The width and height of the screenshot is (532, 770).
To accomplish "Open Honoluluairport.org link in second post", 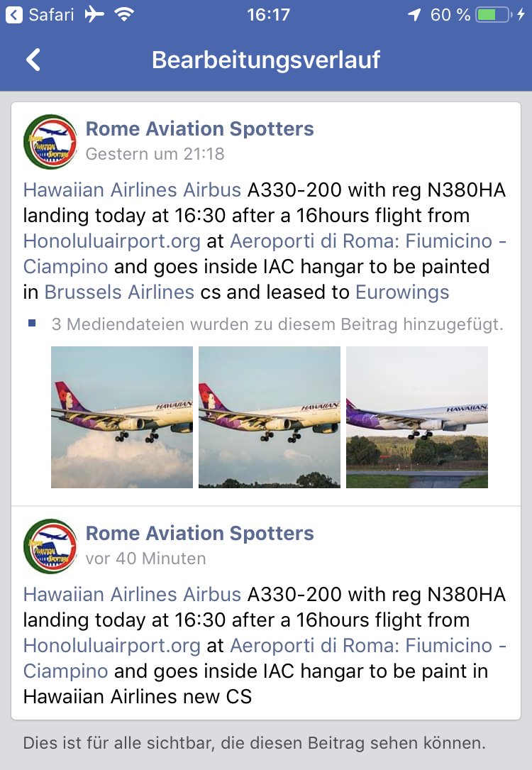I will point(112,646).
